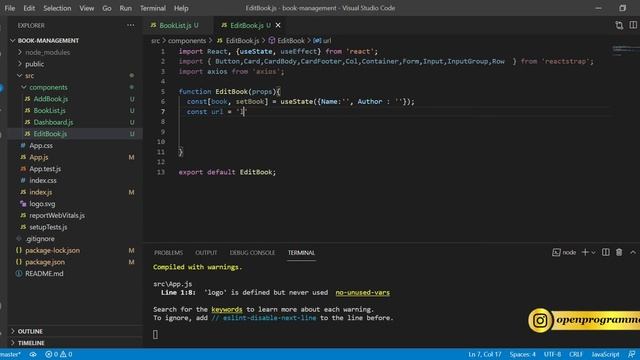Open App.js file in explorer

(38, 157)
